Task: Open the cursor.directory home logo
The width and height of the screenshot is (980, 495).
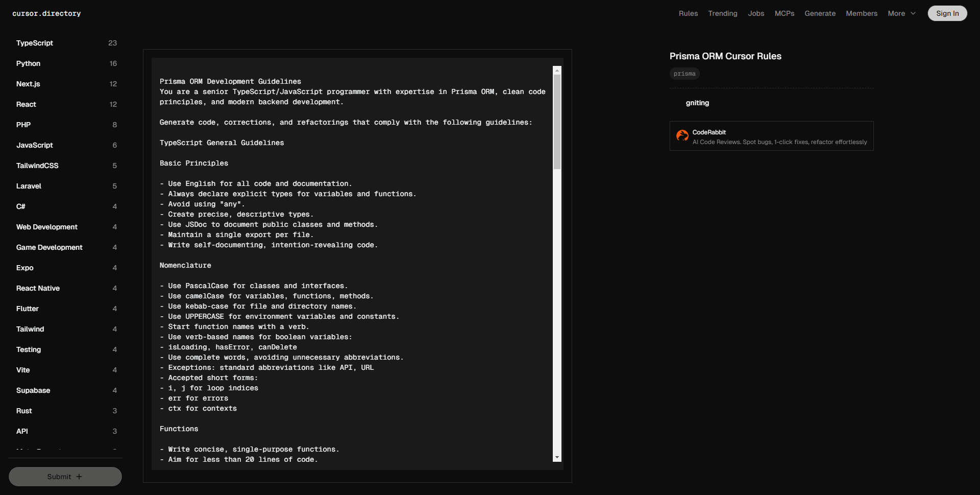Action: [x=46, y=13]
